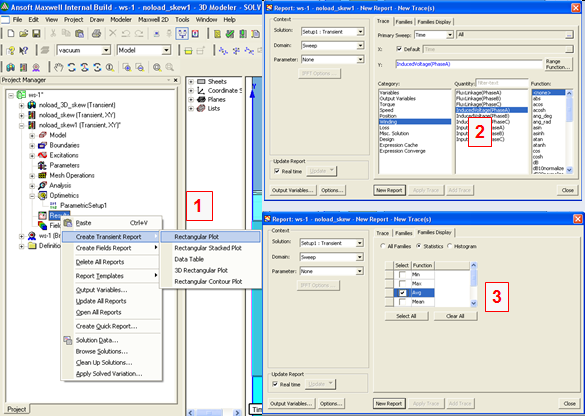Collapse the Optimetrics tree node

(32, 196)
